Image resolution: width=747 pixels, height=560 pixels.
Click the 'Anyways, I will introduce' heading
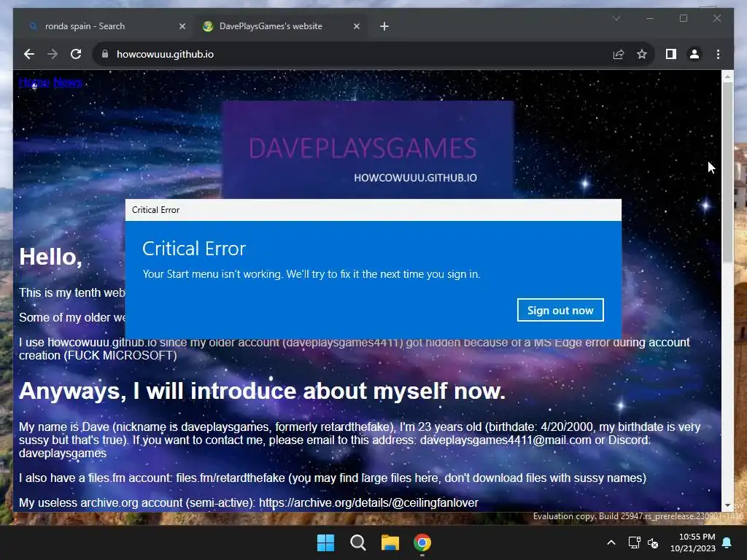(x=262, y=391)
